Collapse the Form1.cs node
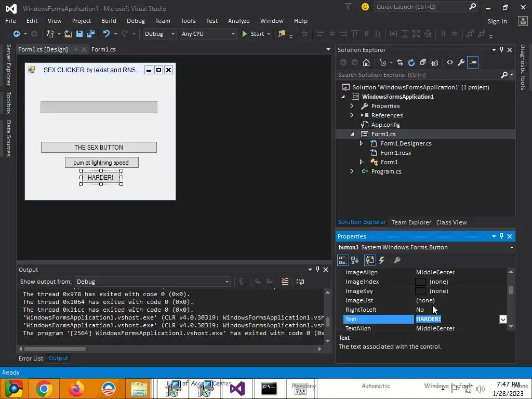Viewport: 532px width, 399px height. pos(352,134)
